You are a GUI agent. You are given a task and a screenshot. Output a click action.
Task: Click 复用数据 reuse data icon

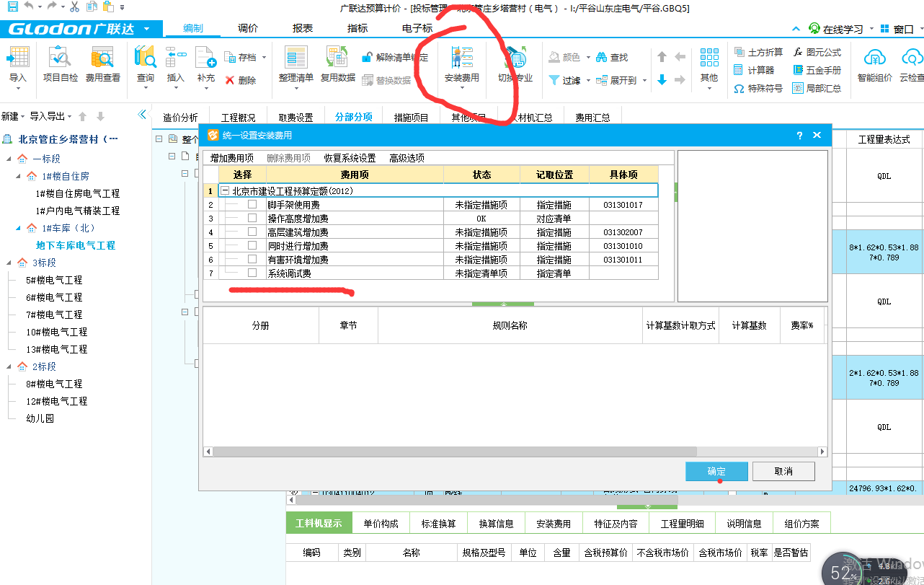[338, 58]
